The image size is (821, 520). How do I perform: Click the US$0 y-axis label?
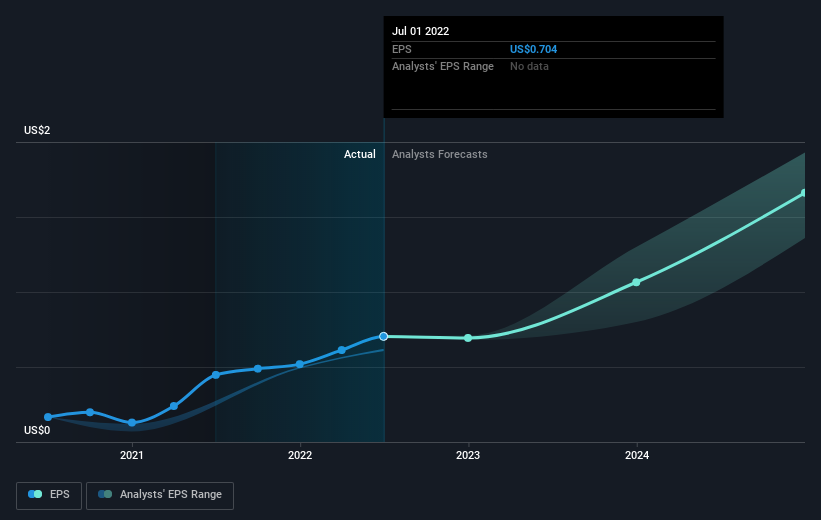tap(37, 430)
